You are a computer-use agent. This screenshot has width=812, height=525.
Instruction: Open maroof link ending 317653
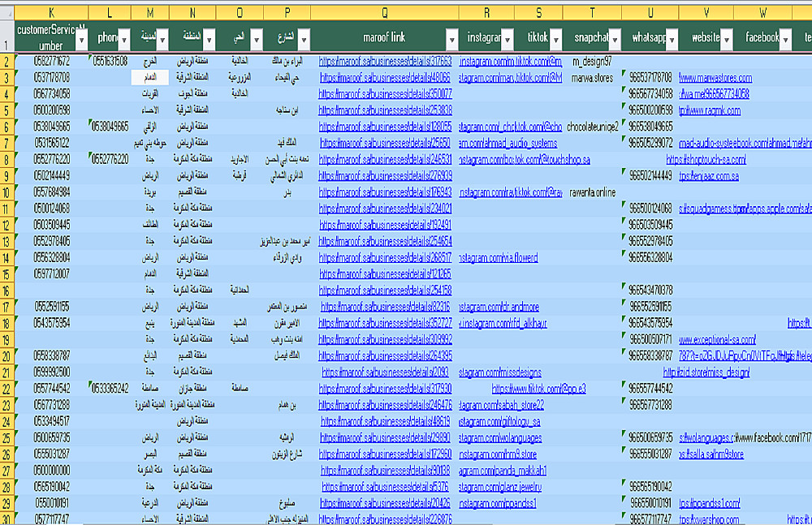click(385, 61)
